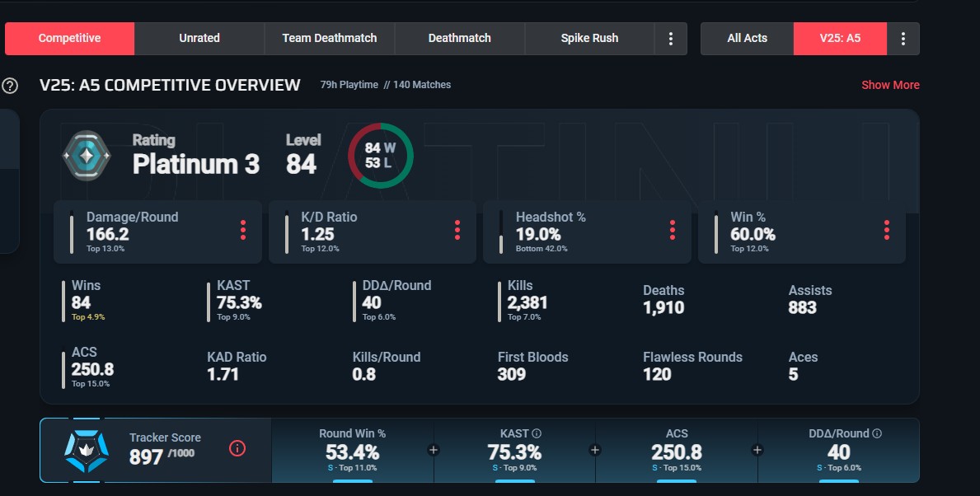The width and height of the screenshot is (980, 496).
Task: Click the Tracker Score emblem icon
Action: pos(87,451)
